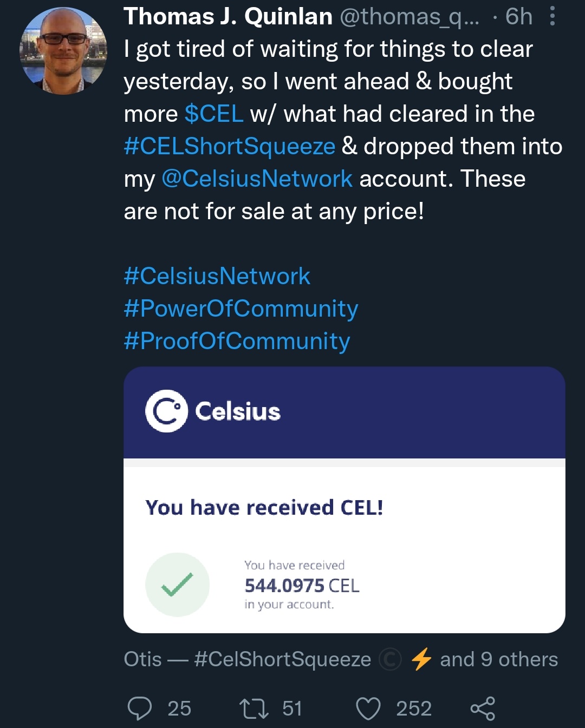Tap the lightning bolt emoji in tags
This screenshot has width=585, height=728.
pos(421,659)
